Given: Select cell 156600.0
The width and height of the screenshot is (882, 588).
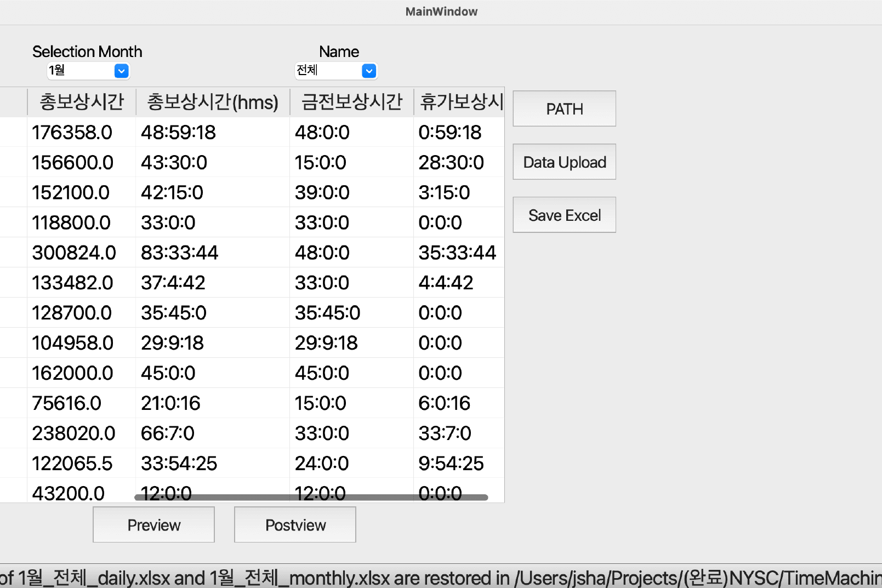Looking at the screenshot, I should click(82, 162).
